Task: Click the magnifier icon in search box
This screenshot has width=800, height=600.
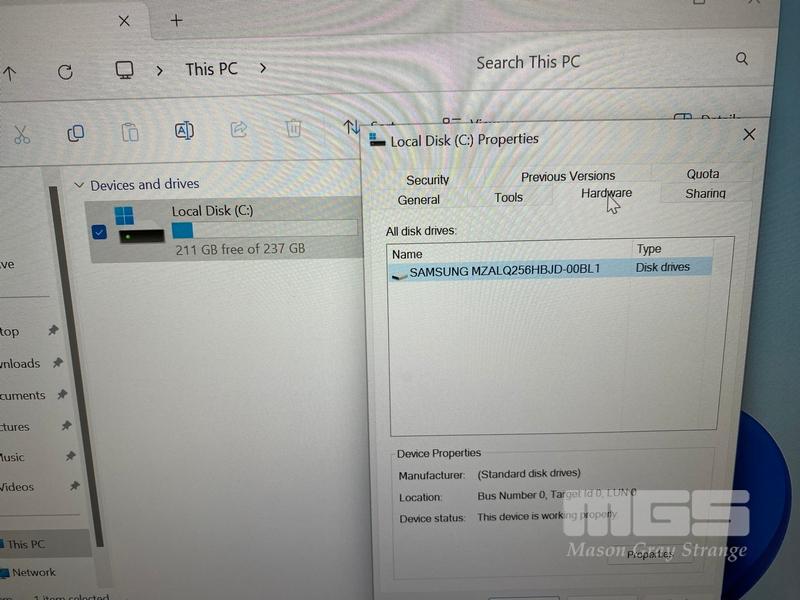Action: click(742, 59)
